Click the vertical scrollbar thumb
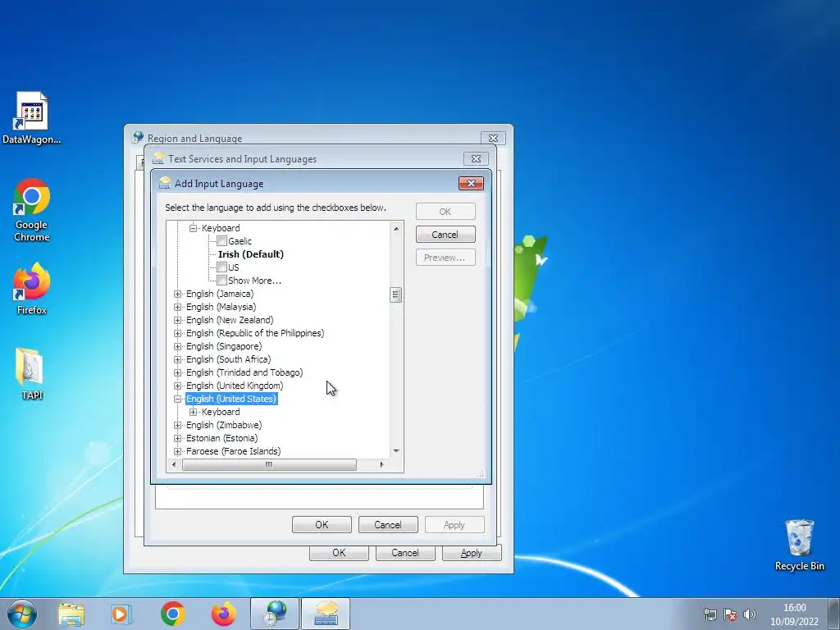This screenshot has width=840, height=630. pos(396,294)
